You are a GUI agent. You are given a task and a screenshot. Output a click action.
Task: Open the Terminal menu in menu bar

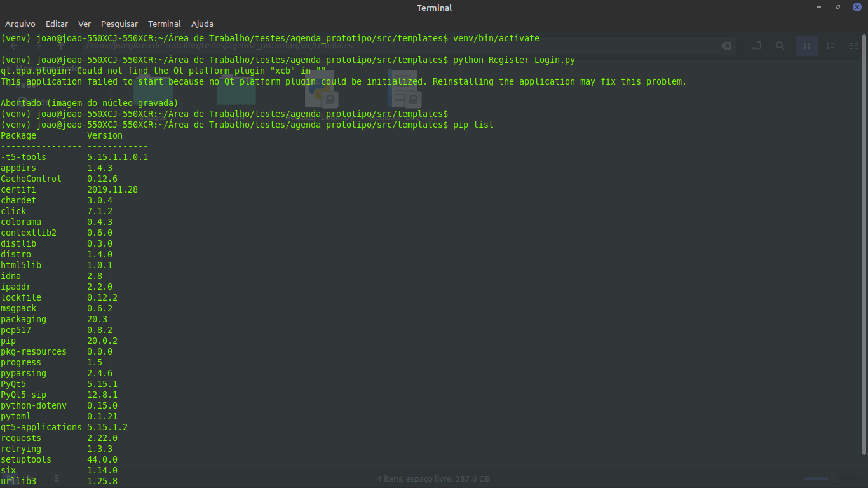coord(165,24)
